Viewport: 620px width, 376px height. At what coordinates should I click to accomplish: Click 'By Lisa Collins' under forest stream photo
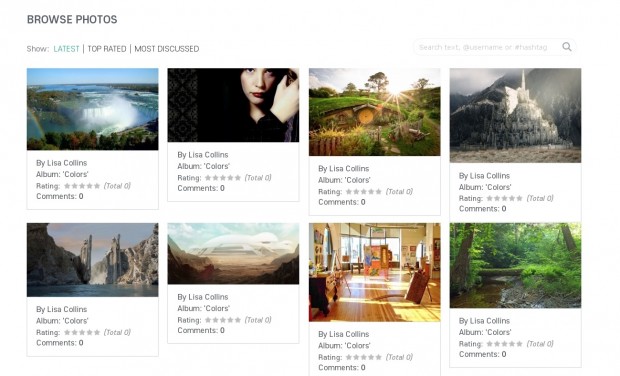(484, 321)
